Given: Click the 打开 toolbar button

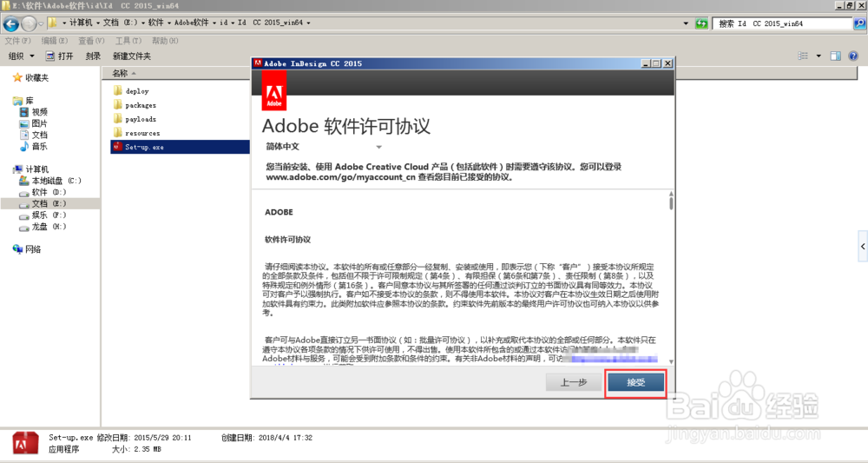Looking at the screenshot, I should (x=59, y=56).
